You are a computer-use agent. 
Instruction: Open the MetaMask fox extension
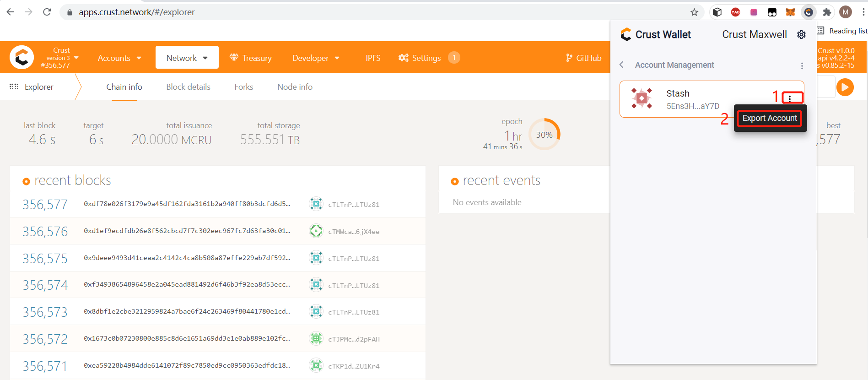790,12
